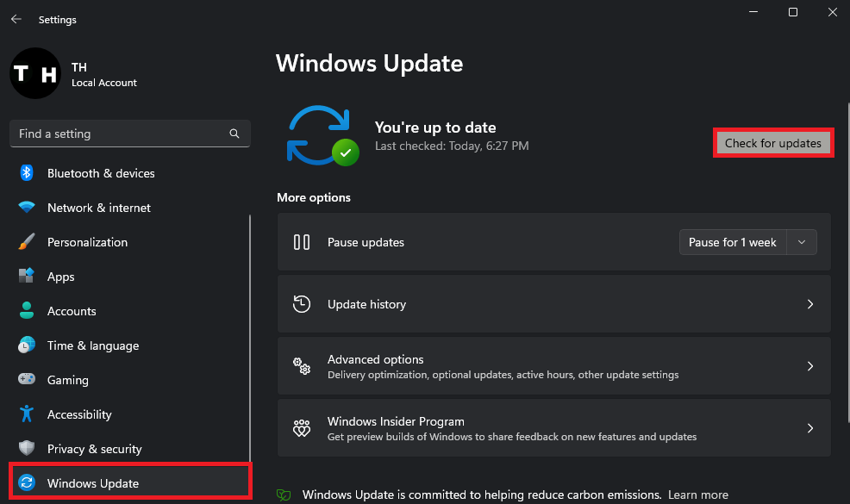Click the Bluetooth icon in sidebar
This screenshot has width=850, height=504.
26,173
